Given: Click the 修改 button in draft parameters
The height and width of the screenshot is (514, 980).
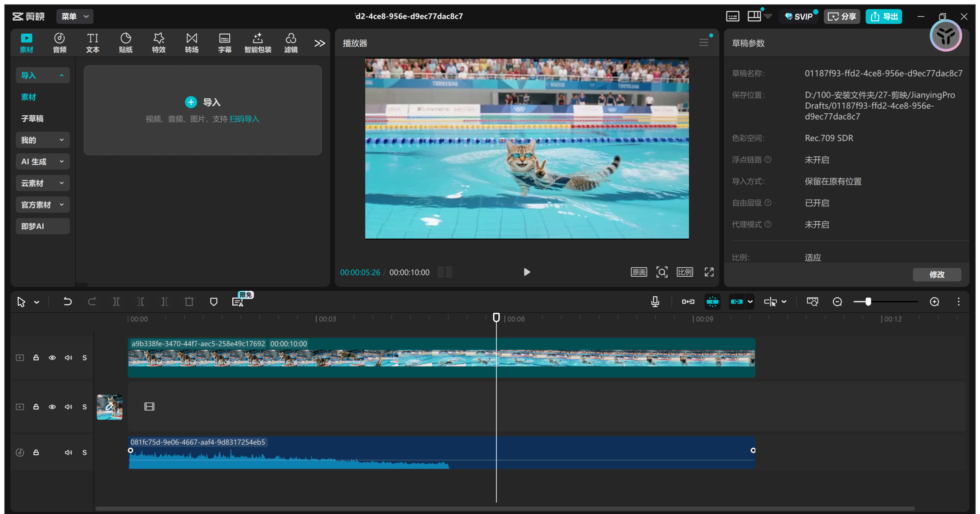Looking at the screenshot, I should (x=937, y=274).
